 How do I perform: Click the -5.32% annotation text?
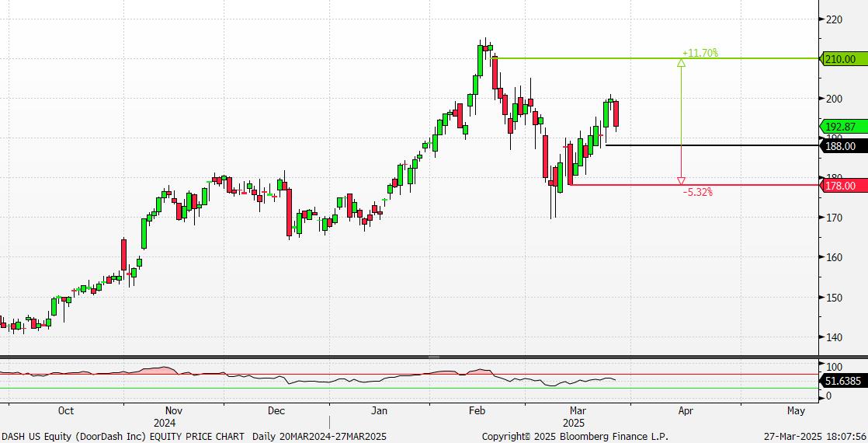click(x=697, y=193)
